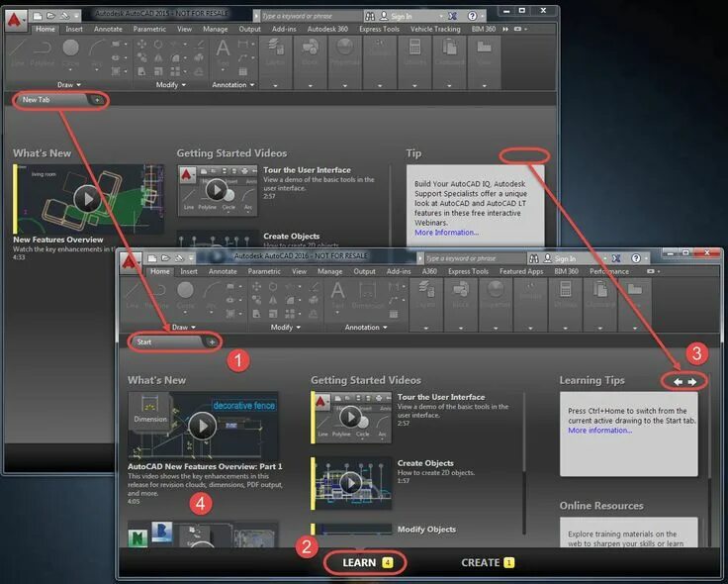Select the Start file tab in AutoCAD 2016
Screen dimensions: 728x584
pos(167,341)
